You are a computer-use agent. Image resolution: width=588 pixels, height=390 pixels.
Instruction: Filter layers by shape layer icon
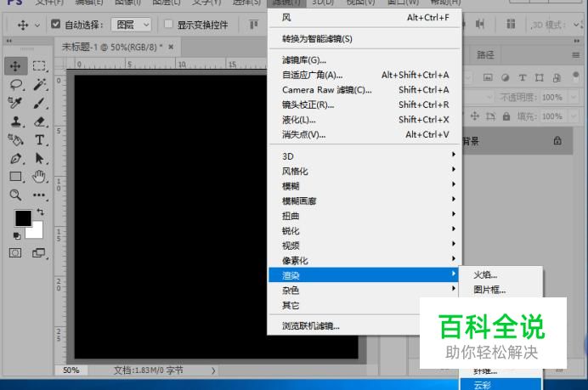point(540,77)
